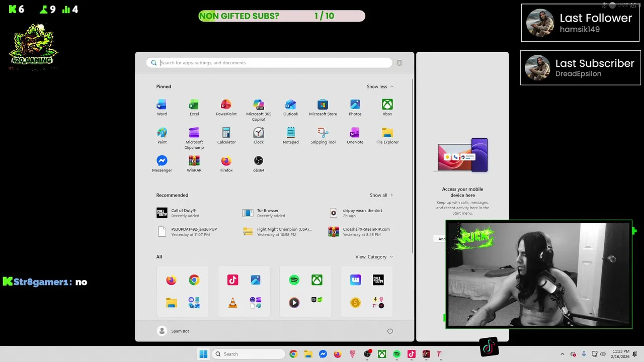Open the View: Category dropdown
Screen dimensions: 644x362
click(374, 257)
